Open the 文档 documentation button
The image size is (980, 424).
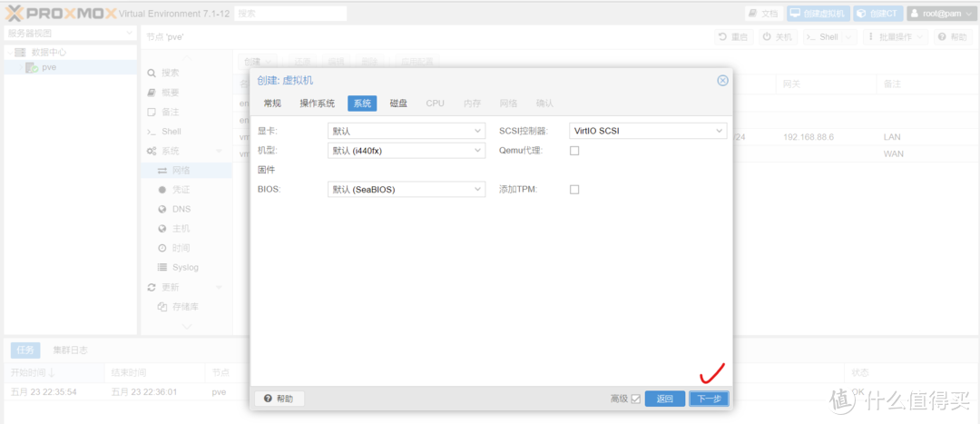pyautogui.click(x=764, y=14)
